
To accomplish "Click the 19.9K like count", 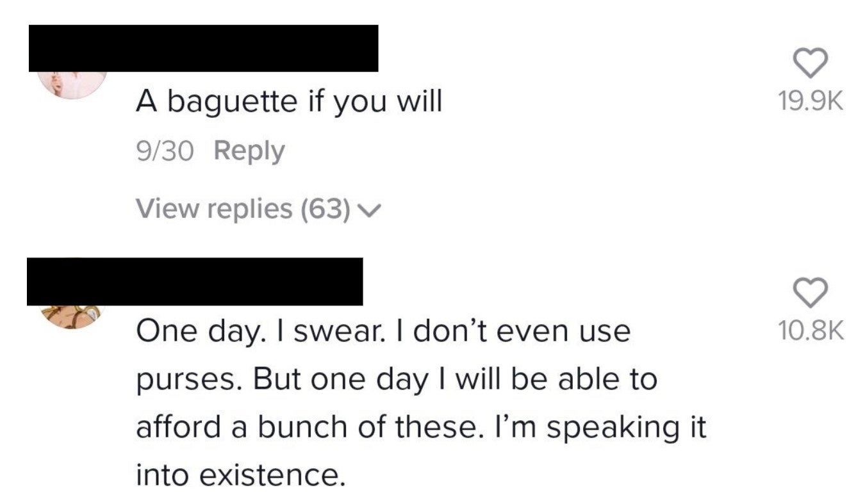I will click(810, 102).
